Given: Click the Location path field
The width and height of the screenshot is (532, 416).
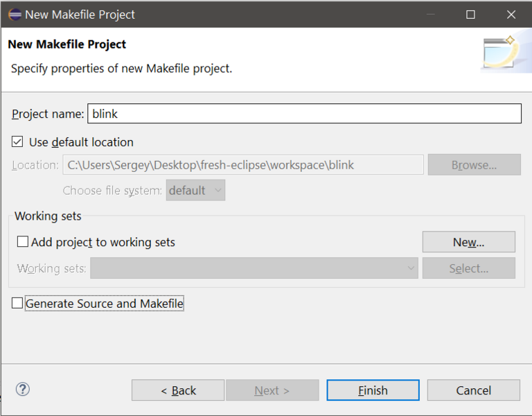Looking at the screenshot, I should click(x=243, y=165).
